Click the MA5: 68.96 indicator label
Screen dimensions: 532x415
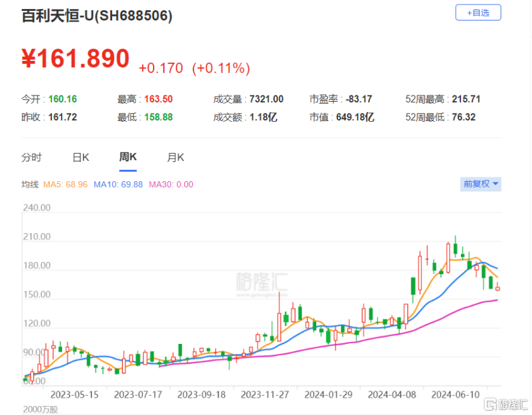pos(65,184)
